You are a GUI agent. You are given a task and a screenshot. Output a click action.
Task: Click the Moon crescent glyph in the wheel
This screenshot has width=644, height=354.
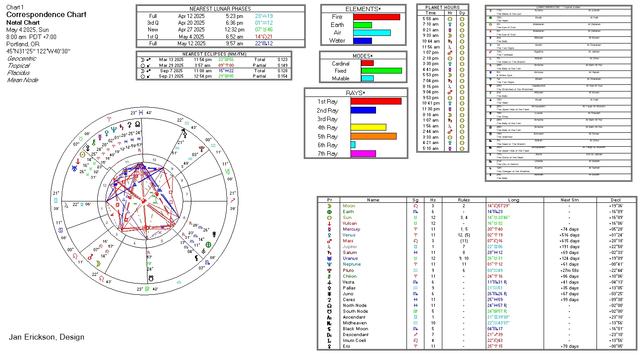click(x=99, y=263)
